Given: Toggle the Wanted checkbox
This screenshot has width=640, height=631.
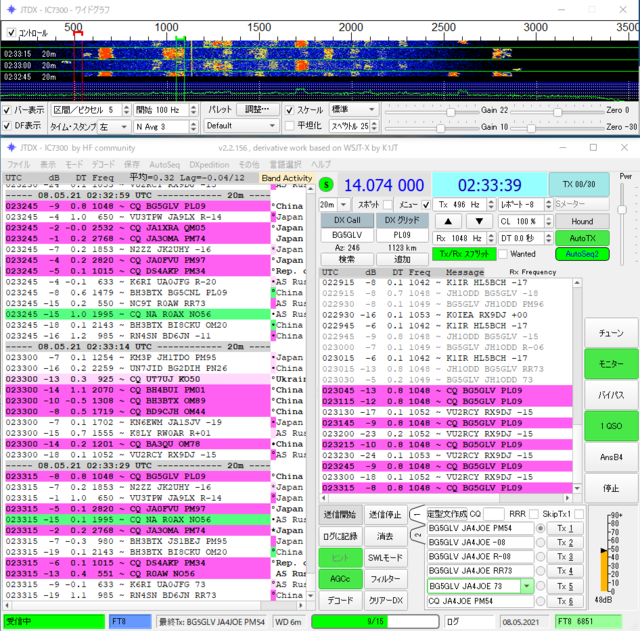Looking at the screenshot, I should [x=503, y=254].
